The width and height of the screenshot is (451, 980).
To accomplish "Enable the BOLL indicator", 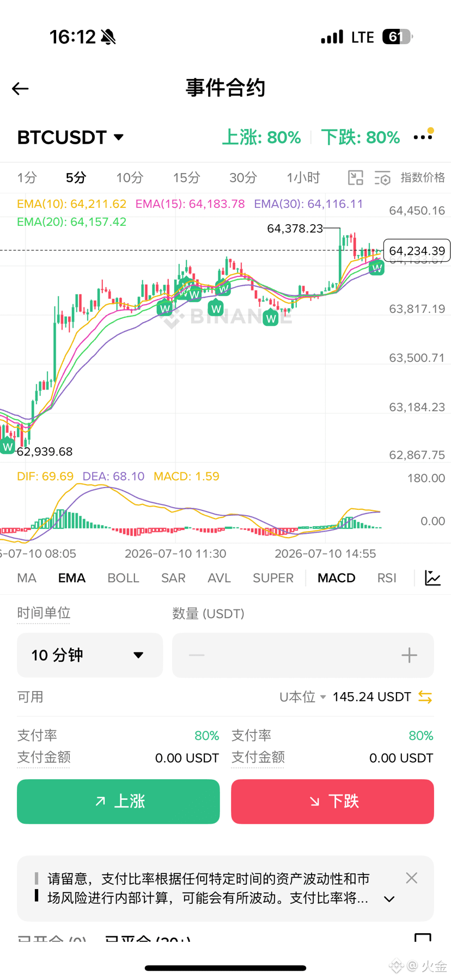I will (x=123, y=578).
